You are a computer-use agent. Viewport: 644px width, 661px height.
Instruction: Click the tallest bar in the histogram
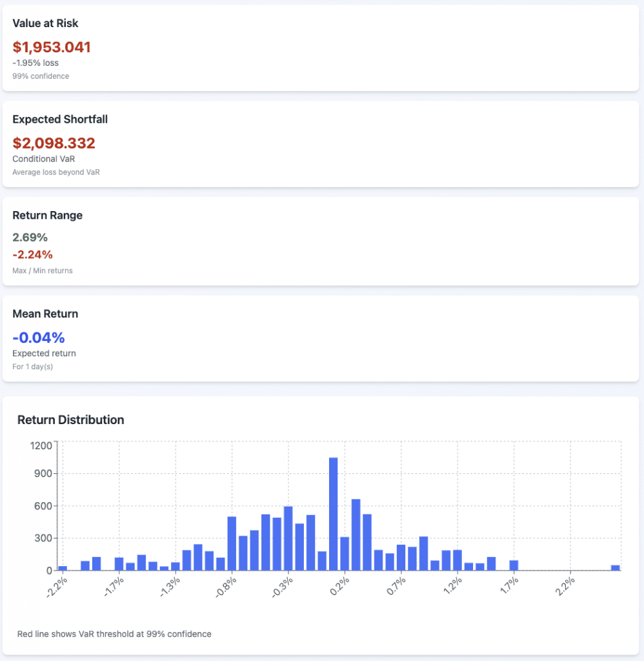[334, 513]
